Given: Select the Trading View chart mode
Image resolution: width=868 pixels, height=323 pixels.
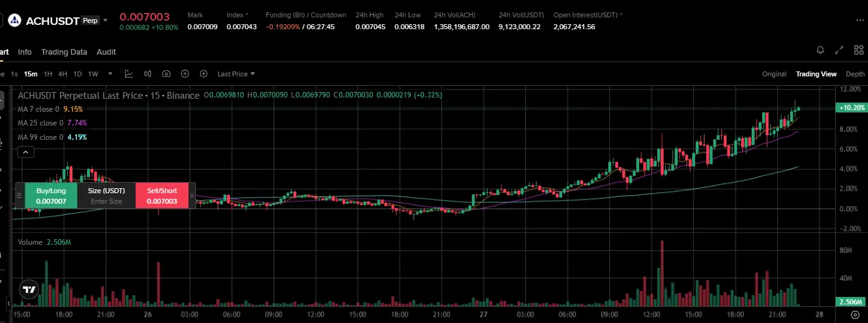Looking at the screenshot, I should click(816, 74).
